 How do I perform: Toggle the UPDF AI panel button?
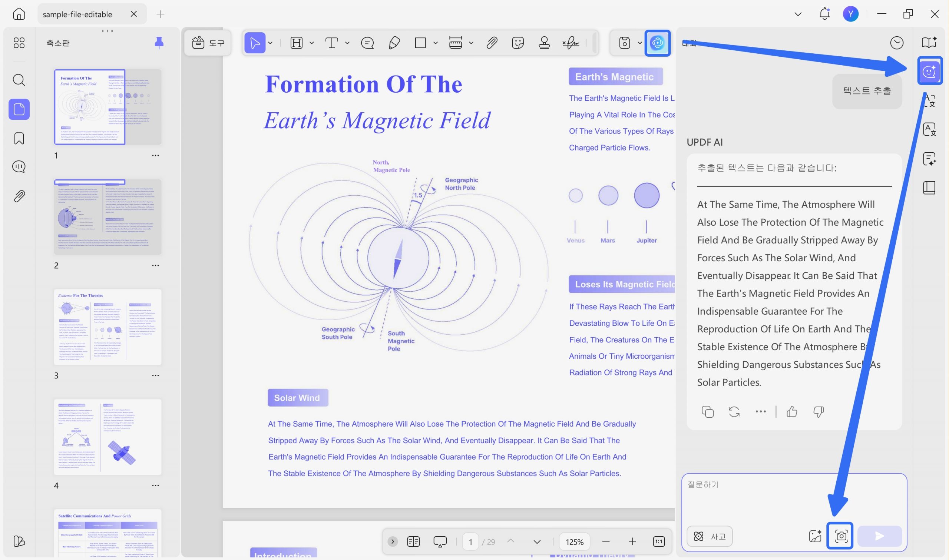(657, 43)
